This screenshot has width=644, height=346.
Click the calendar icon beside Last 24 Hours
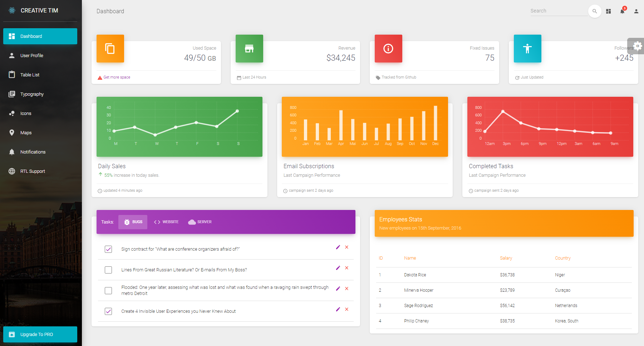pyautogui.click(x=239, y=77)
